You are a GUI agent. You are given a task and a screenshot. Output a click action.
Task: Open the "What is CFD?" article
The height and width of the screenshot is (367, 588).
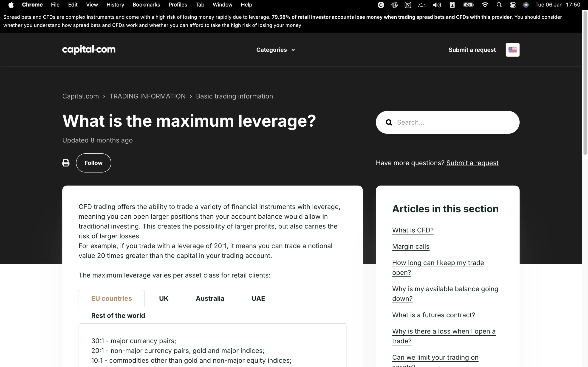(x=412, y=230)
